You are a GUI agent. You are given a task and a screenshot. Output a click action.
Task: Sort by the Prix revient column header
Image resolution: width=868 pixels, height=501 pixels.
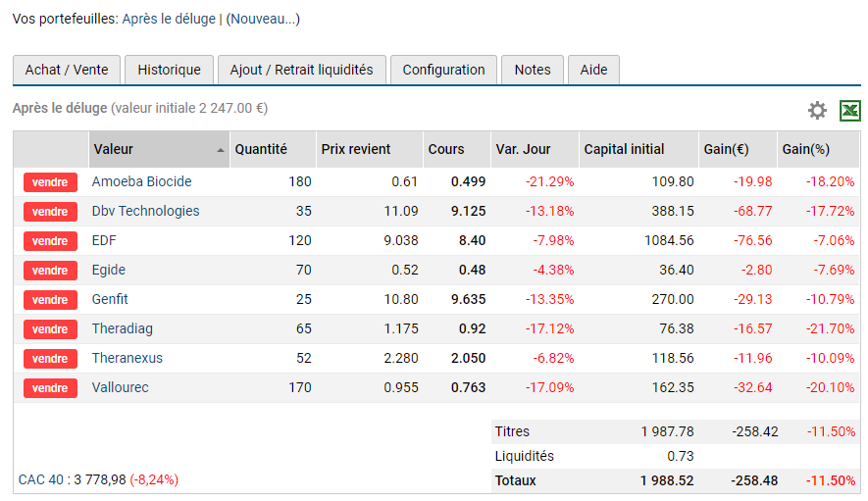coord(369,149)
